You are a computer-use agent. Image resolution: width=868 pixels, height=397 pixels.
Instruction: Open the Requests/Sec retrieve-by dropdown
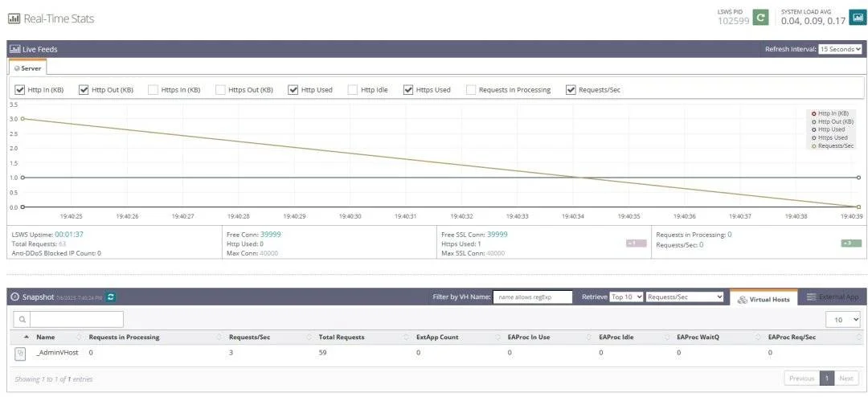click(685, 297)
